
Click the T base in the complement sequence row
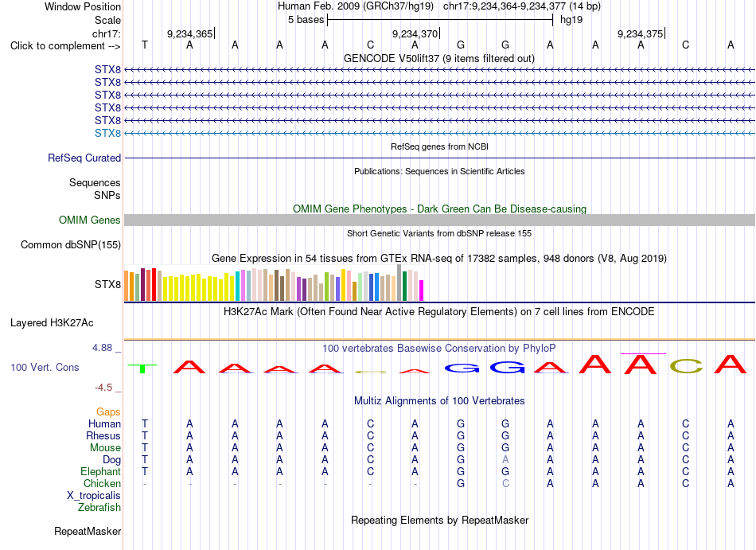(145, 45)
